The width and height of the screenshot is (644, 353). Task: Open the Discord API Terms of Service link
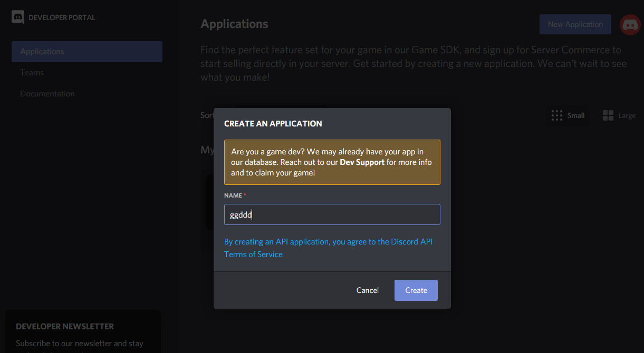[x=328, y=248]
